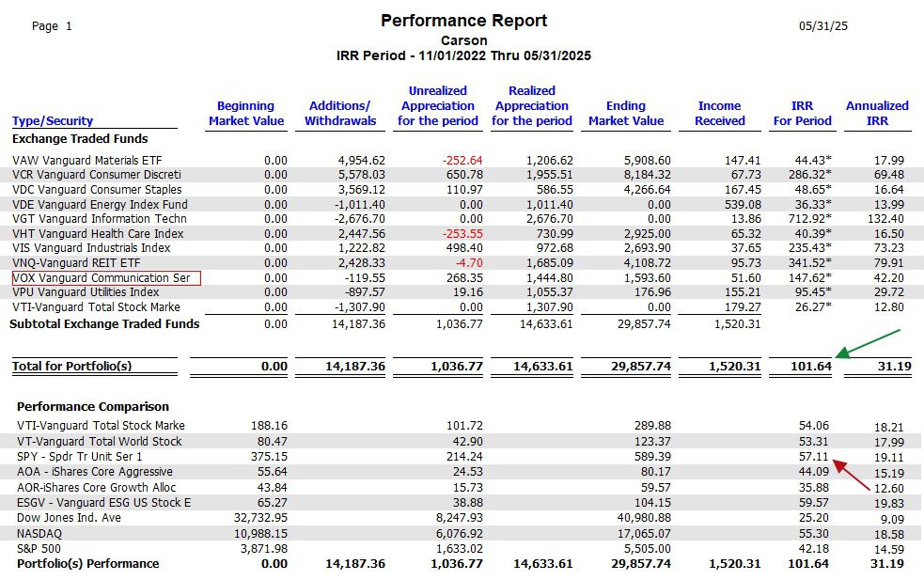
Task: Select the Carson portfolio name
Action: tap(463, 40)
